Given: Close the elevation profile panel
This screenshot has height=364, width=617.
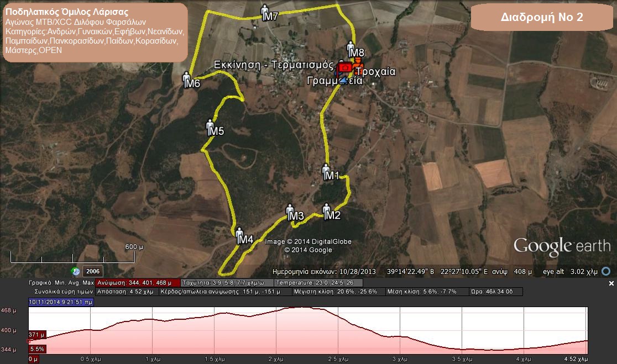Looking at the screenshot, I should click(x=611, y=283).
